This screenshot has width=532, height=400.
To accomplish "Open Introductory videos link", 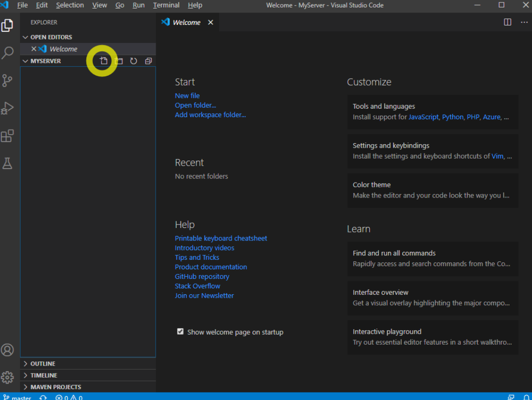I will click(x=205, y=248).
